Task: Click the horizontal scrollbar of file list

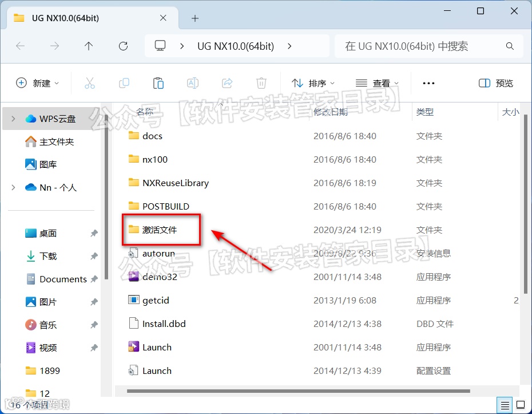Action: click(x=299, y=391)
